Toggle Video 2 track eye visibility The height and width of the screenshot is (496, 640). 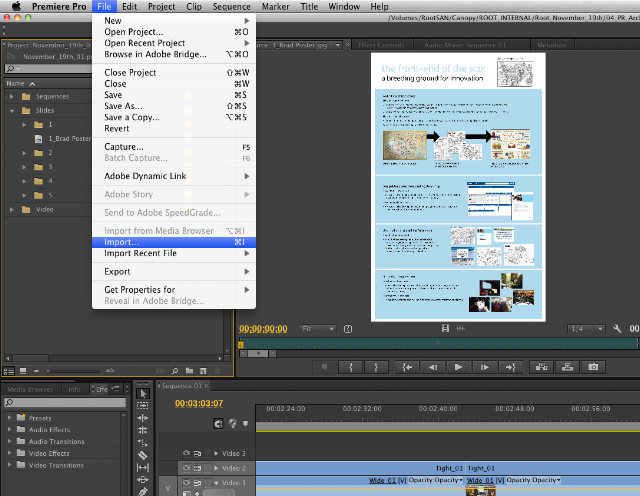[186, 468]
